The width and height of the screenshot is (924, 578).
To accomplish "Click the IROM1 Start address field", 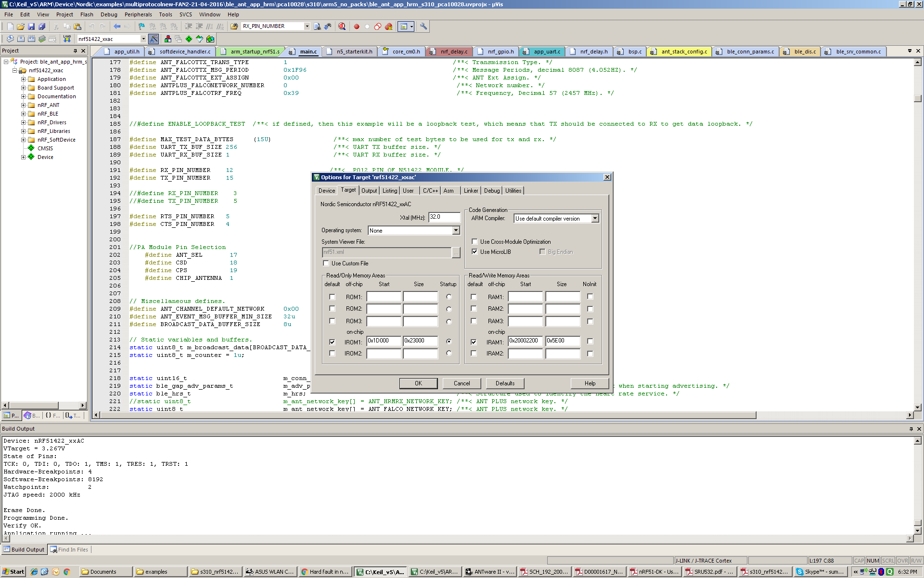I will point(384,341).
